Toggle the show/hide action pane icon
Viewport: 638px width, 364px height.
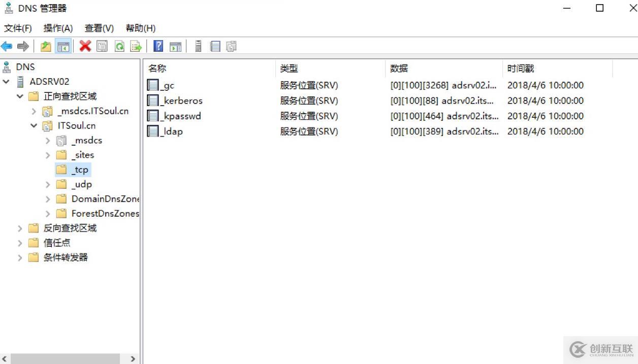point(175,47)
